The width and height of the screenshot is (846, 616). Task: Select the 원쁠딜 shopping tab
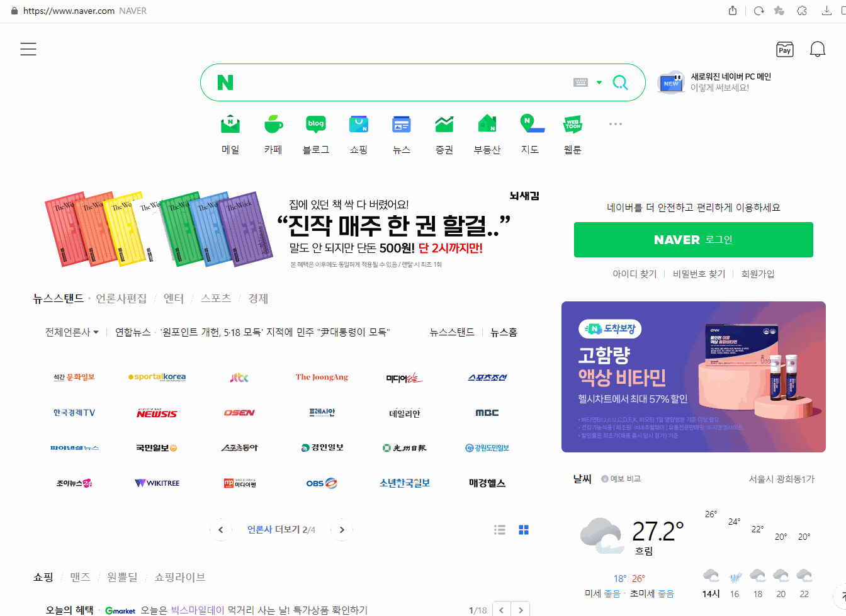pos(122,577)
